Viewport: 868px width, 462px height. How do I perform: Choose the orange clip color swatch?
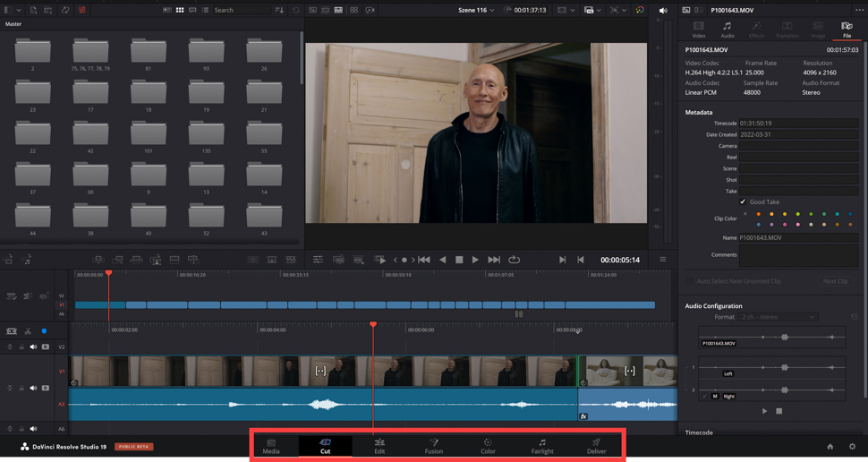[x=758, y=214]
